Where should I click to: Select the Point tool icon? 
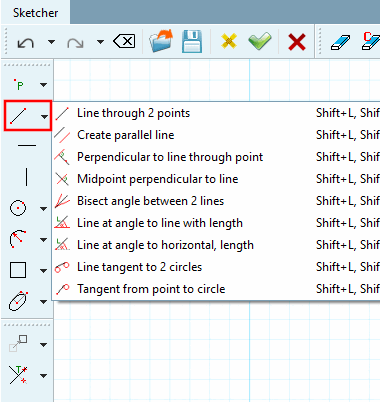(x=19, y=85)
